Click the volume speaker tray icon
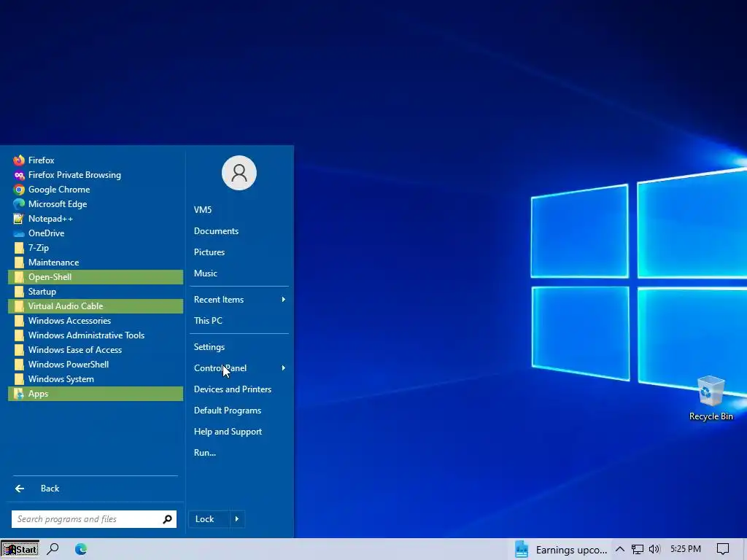This screenshot has width=747, height=560. click(654, 550)
